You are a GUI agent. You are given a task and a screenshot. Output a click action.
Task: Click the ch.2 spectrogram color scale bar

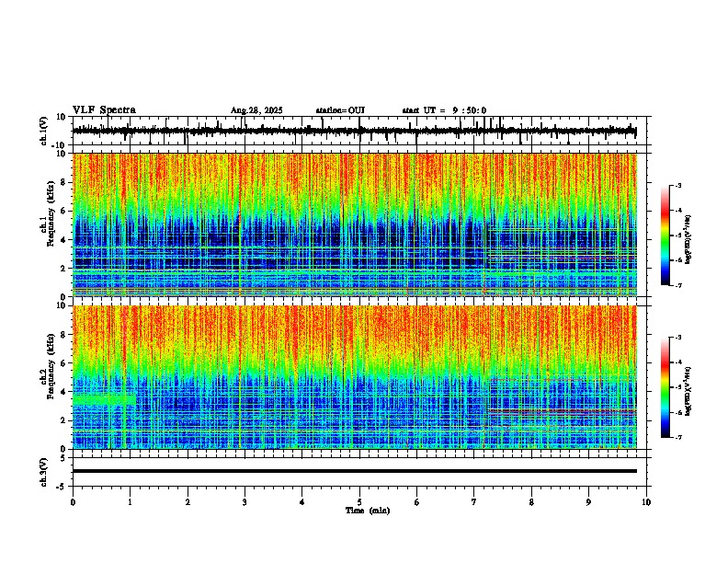[x=665, y=387]
